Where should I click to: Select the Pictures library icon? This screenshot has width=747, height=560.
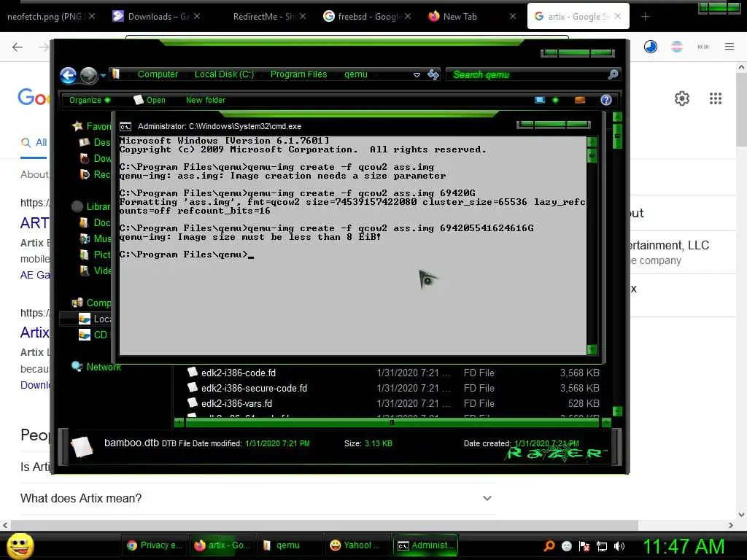point(85,254)
